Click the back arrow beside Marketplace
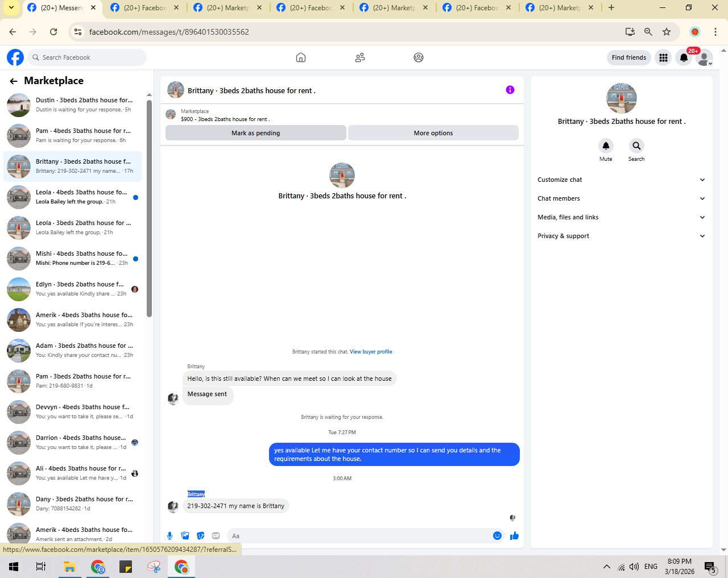728x578 pixels. click(14, 81)
